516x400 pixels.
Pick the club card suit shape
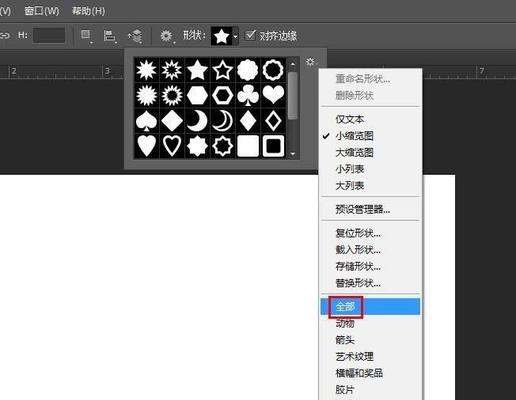[x=248, y=96]
